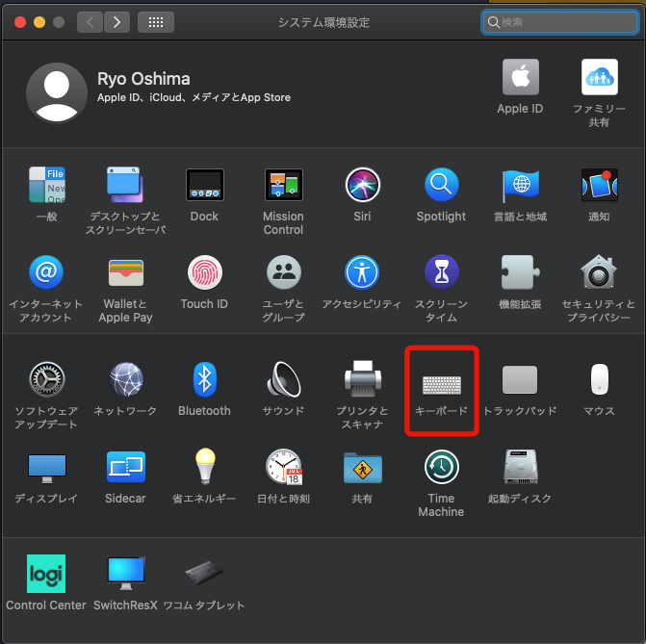646x644 pixels.
Task: Open Time Machine preferences
Action: click(442, 467)
